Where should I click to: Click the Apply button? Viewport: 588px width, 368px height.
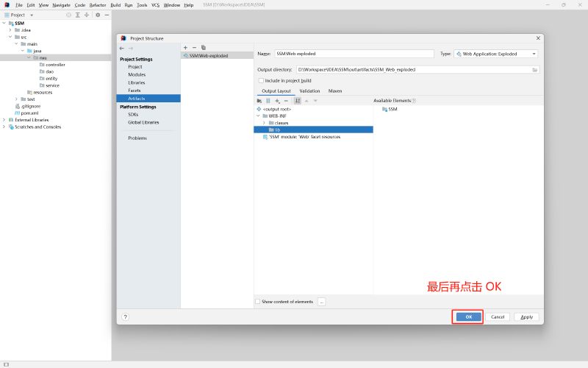526,317
